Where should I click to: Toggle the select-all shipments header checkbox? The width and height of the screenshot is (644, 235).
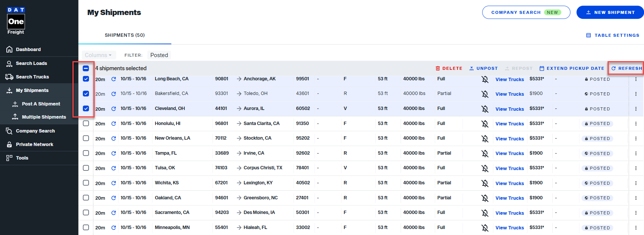[x=86, y=68]
